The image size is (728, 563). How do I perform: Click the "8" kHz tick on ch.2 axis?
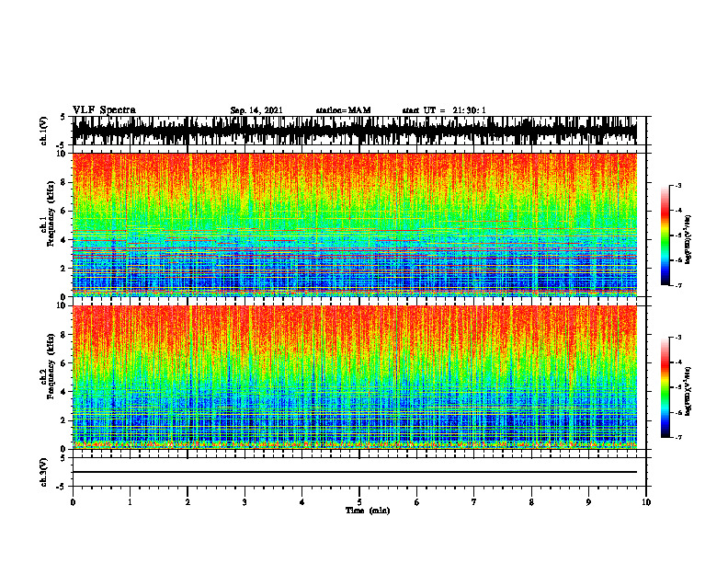(x=64, y=335)
